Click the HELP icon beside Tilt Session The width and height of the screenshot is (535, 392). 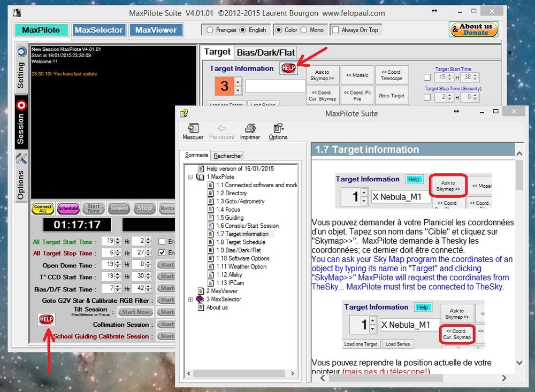click(x=46, y=319)
